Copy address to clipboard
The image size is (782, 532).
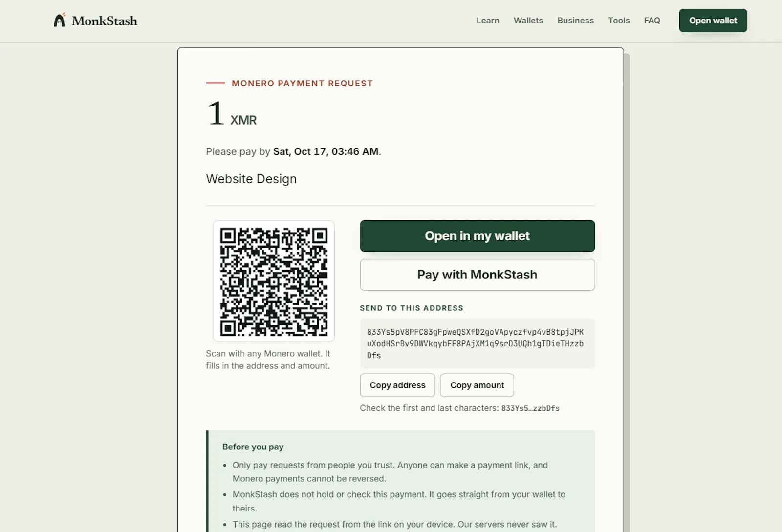[397, 385]
